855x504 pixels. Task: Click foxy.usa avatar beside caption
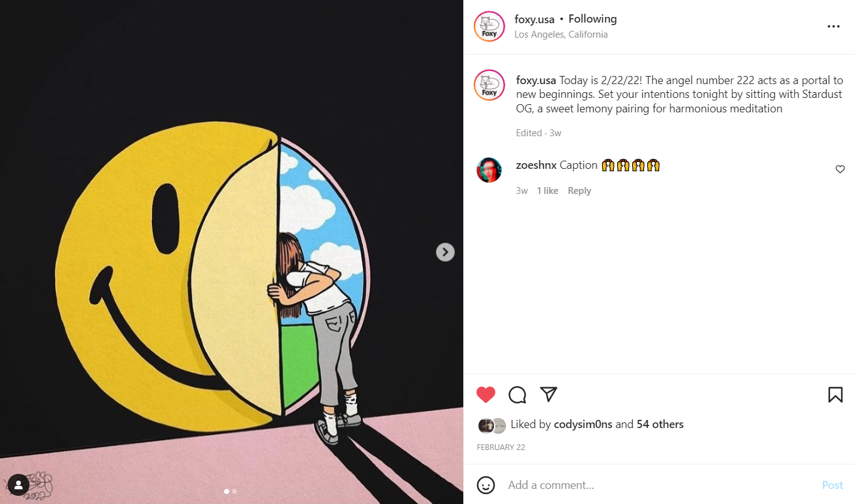[490, 85]
